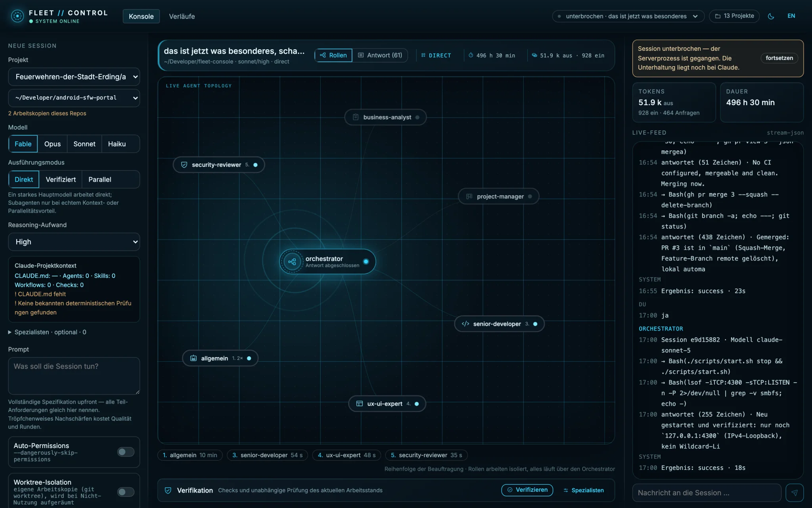
Task: Click the Nachricht an die Session field
Action: 707,493
